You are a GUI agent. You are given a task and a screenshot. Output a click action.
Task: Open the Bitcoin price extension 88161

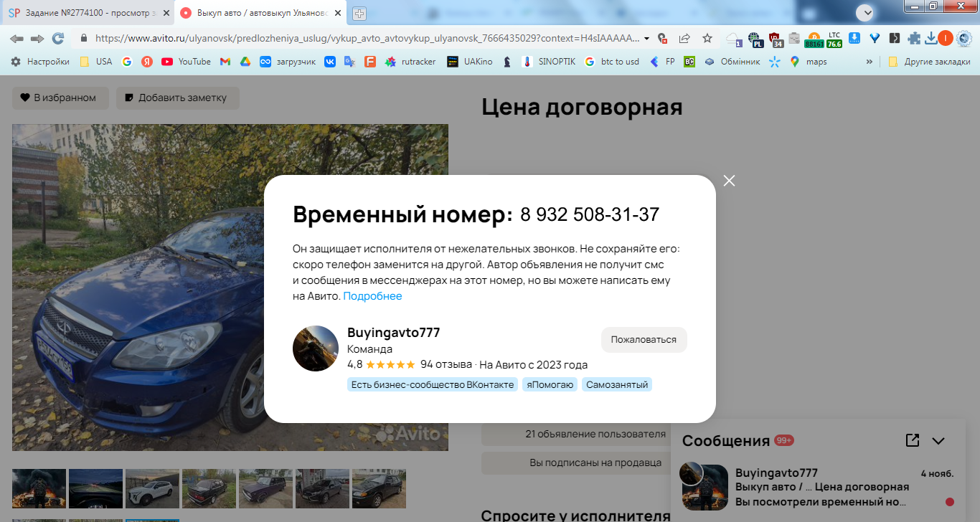[814, 39]
